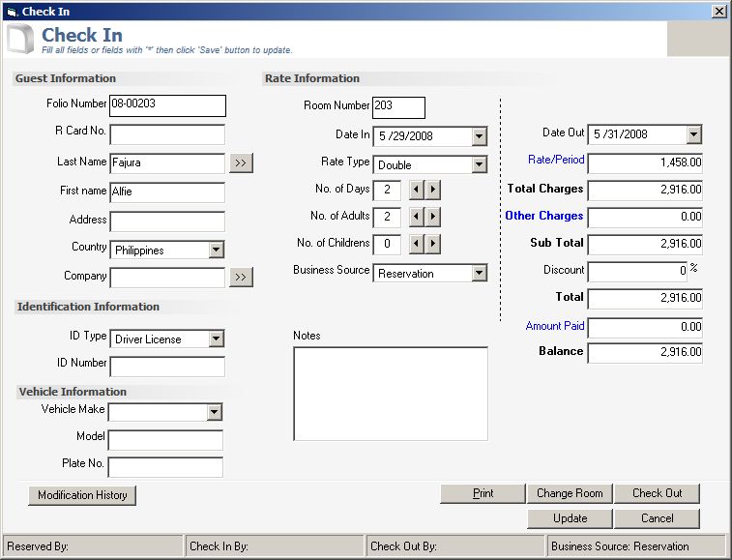
Task: Click the lookup button beside Last Name
Action: pos(241,163)
